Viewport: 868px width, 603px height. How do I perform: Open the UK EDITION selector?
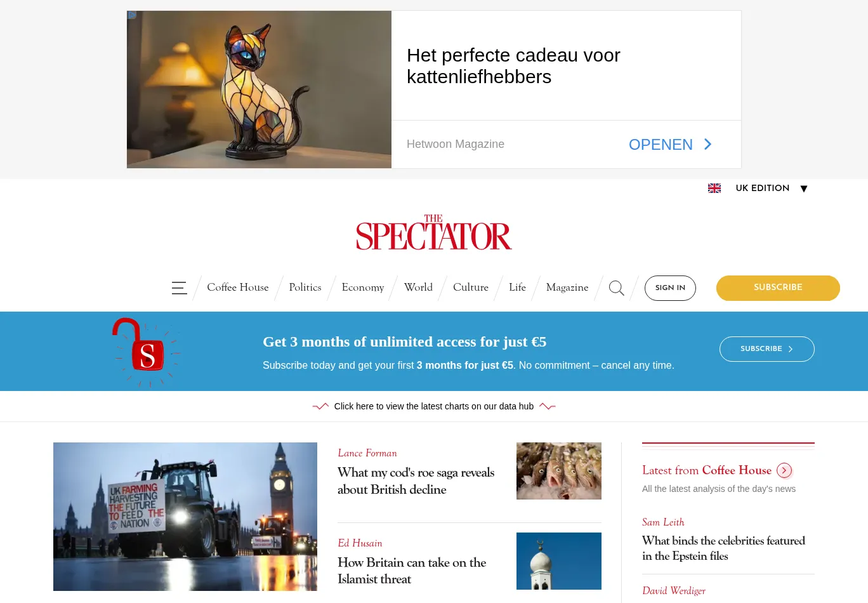[x=762, y=189]
